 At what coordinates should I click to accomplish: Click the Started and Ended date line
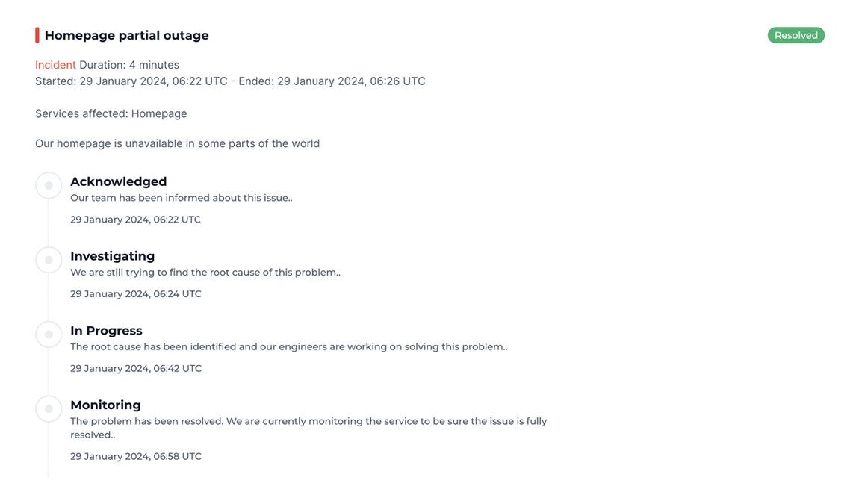pyautogui.click(x=230, y=81)
